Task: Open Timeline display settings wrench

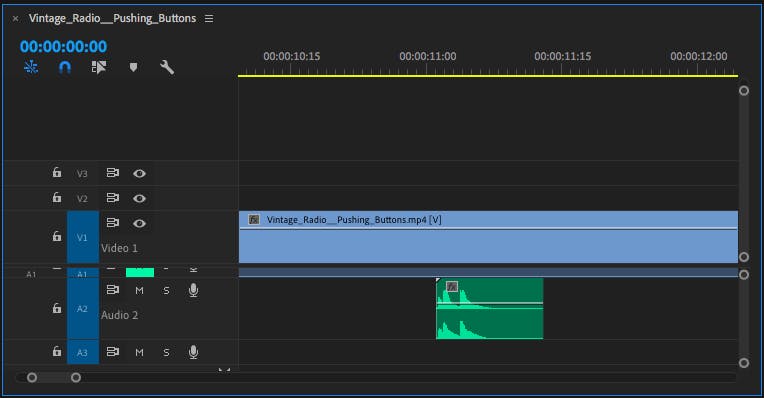Action: click(167, 67)
